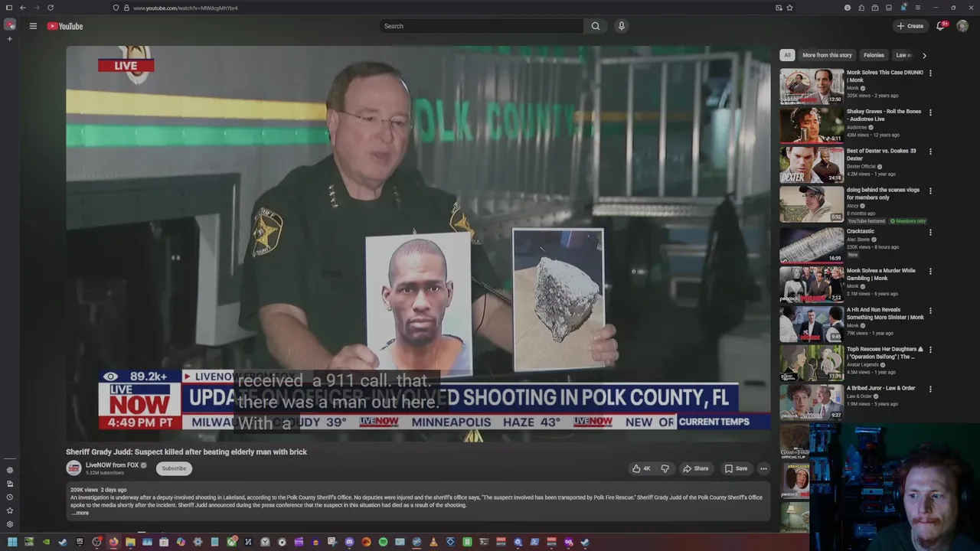Click the Create button

pyautogui.click(x=910, y=26)
